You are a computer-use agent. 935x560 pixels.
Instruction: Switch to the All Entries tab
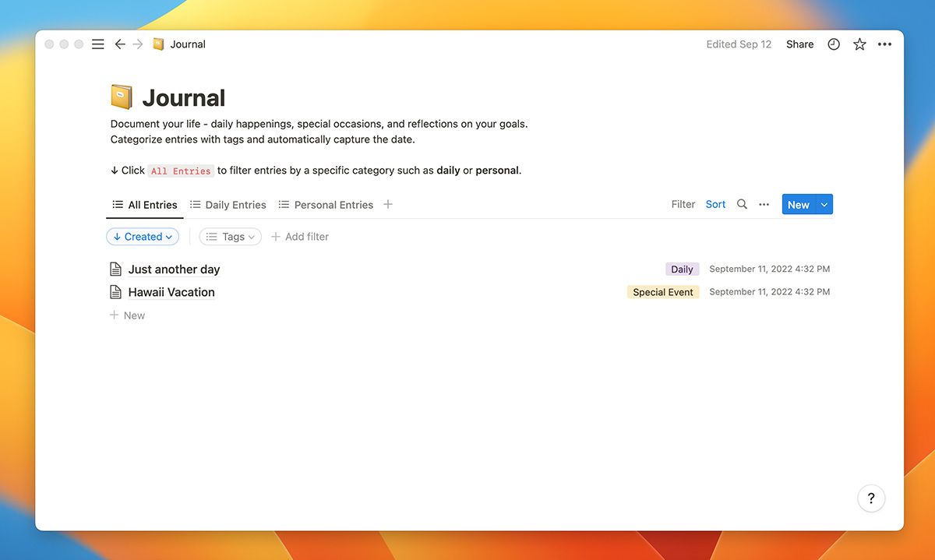point(145,205)
